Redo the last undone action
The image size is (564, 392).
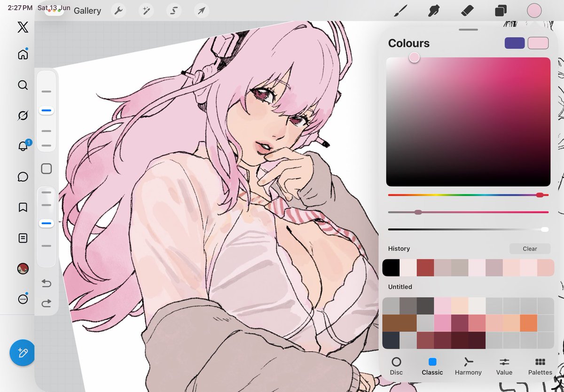click(x=47, y=303)
